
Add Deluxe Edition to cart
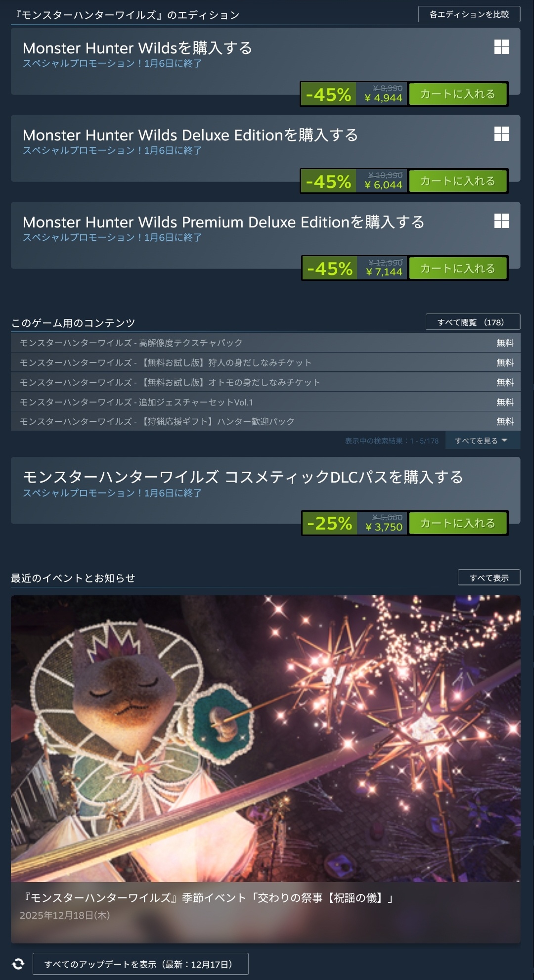click(457, 181)
